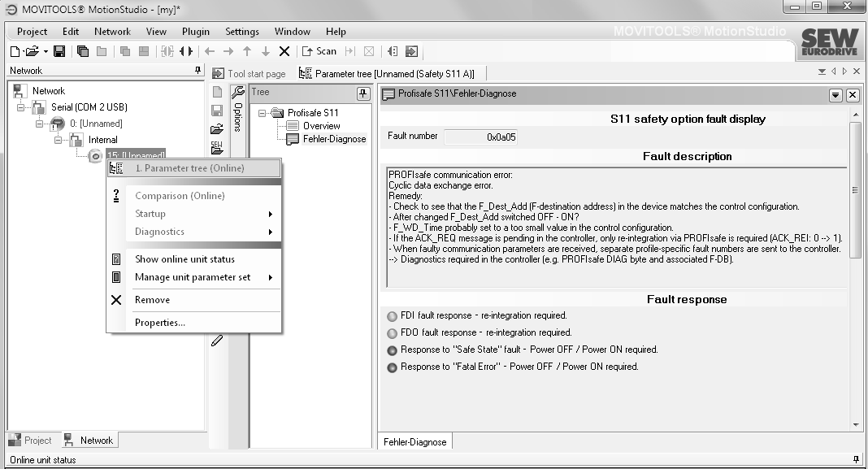Open the Diagnostics submenu
The width and height of the screenshot is (868, 469).
pos(194,232)
